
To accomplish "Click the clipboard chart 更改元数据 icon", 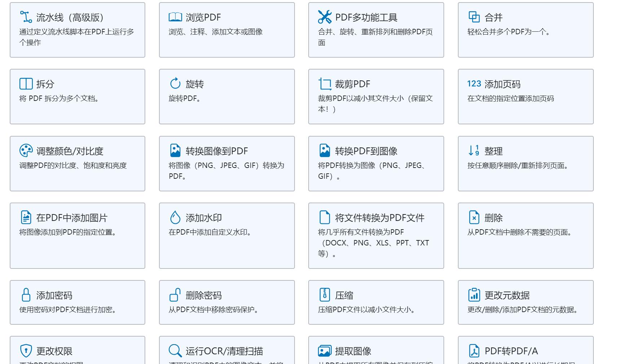I will coord(474,295).
